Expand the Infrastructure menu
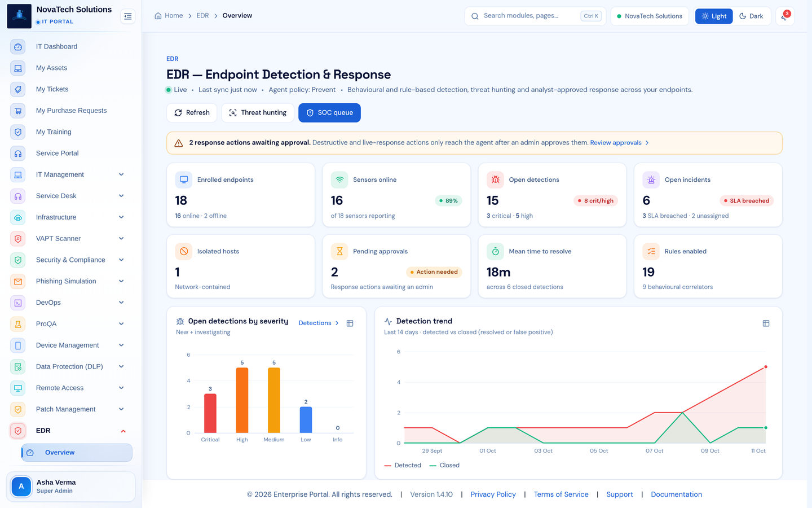 pos(71,217)
